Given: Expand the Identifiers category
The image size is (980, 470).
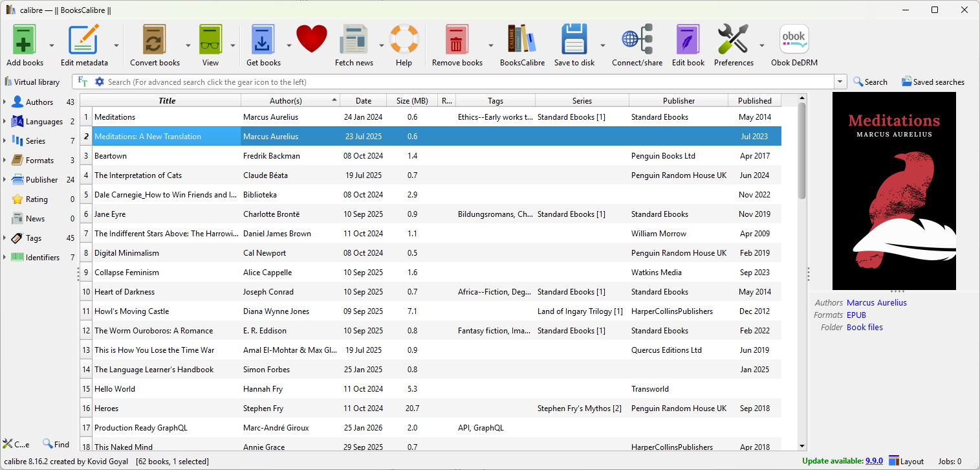Looking at the screenshot, I should (5, 258).
